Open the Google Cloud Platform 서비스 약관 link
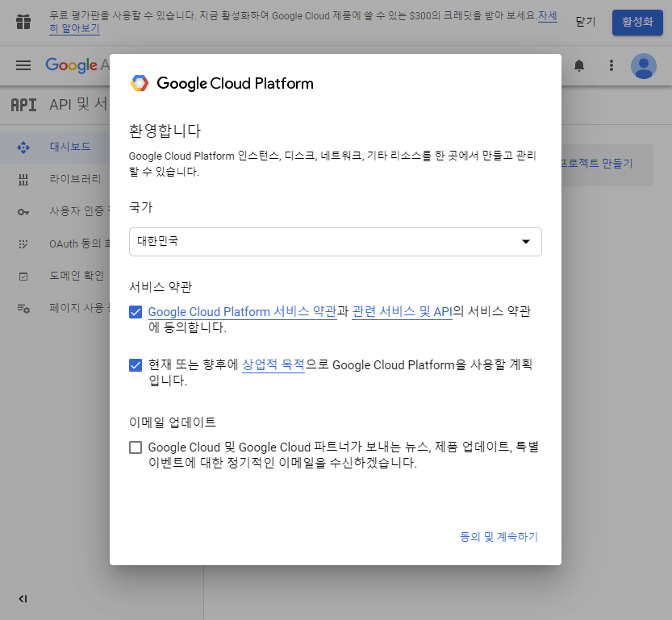 [242, 312]
